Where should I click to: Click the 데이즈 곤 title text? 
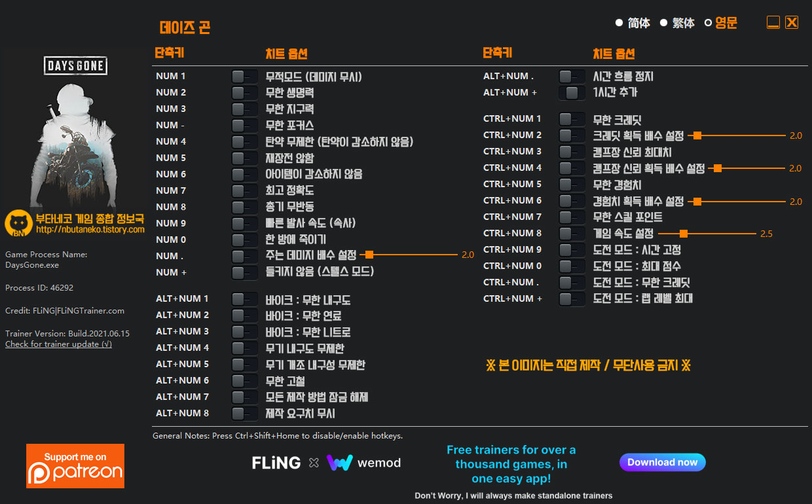click(185, 27)
